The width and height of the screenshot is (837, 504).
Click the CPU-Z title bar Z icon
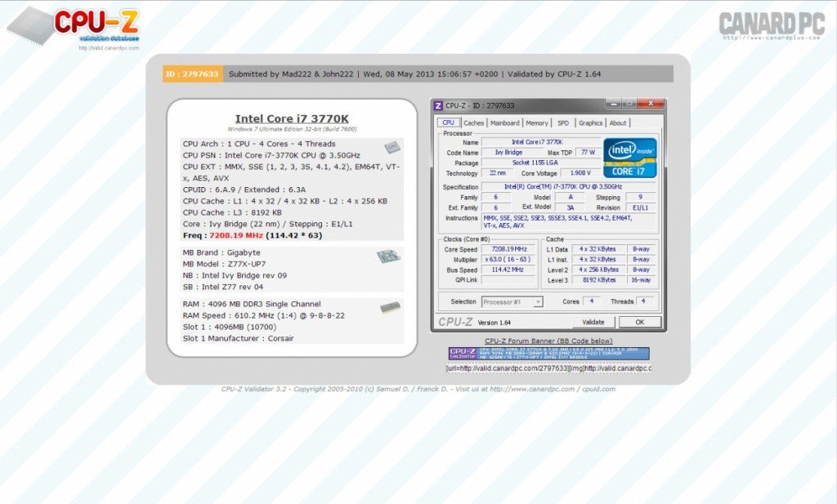[438, 105]
